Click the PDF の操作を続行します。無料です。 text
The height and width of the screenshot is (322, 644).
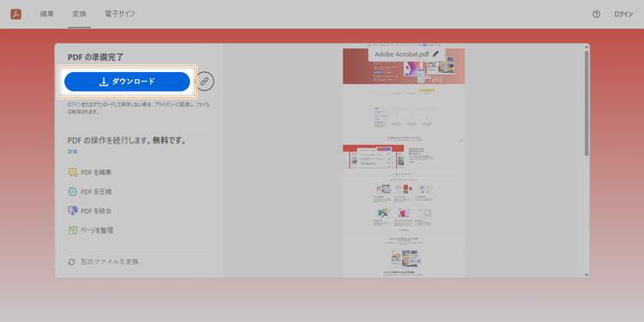click(127, 141)
